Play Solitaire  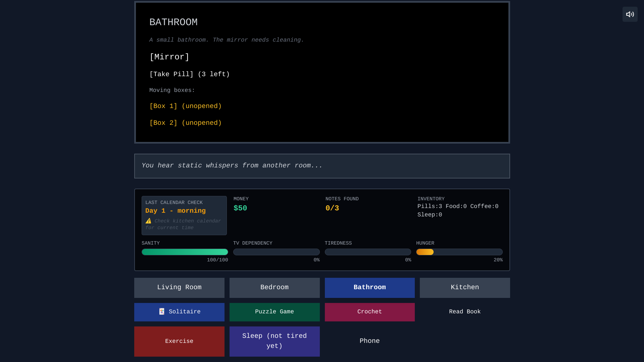179,312
